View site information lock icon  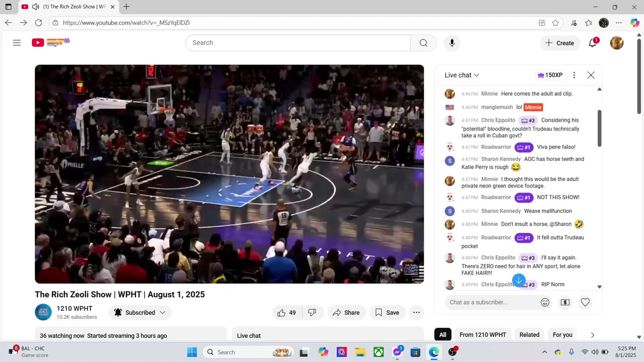tap(55, 23)
